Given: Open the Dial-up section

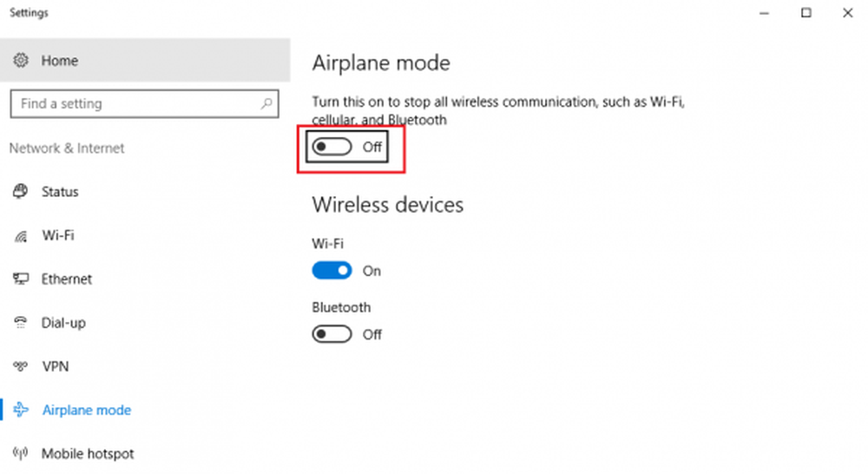Looking at the screenshot, I should pyautogui.click(x=63, y=323).
